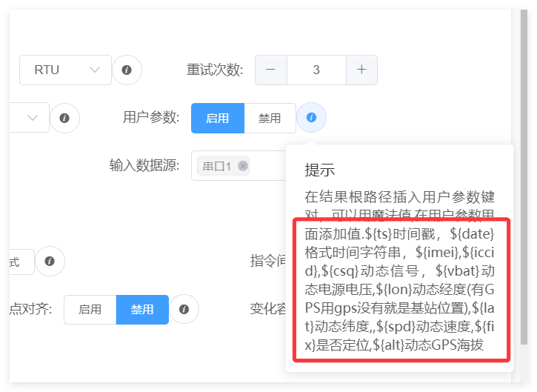The image size is (537, 392).
Task: Enable 用户参数 with the 启用 option
Action: [217, 118]
